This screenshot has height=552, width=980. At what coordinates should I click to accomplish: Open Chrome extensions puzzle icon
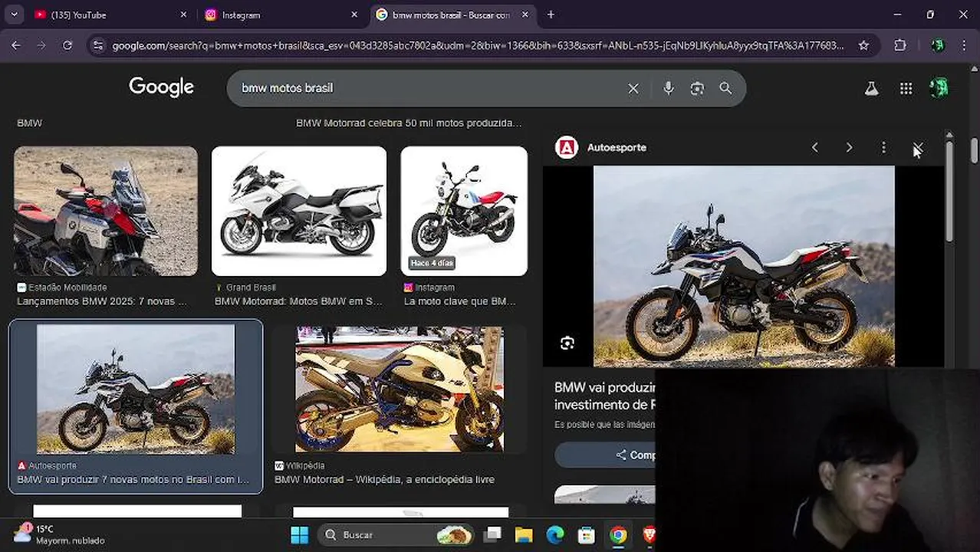point(900,45)
